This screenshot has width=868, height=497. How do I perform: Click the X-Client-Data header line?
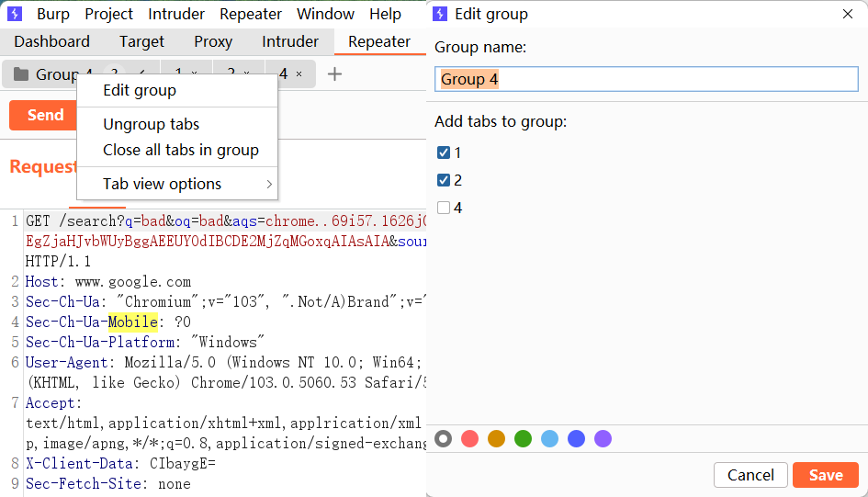(120, 464)
